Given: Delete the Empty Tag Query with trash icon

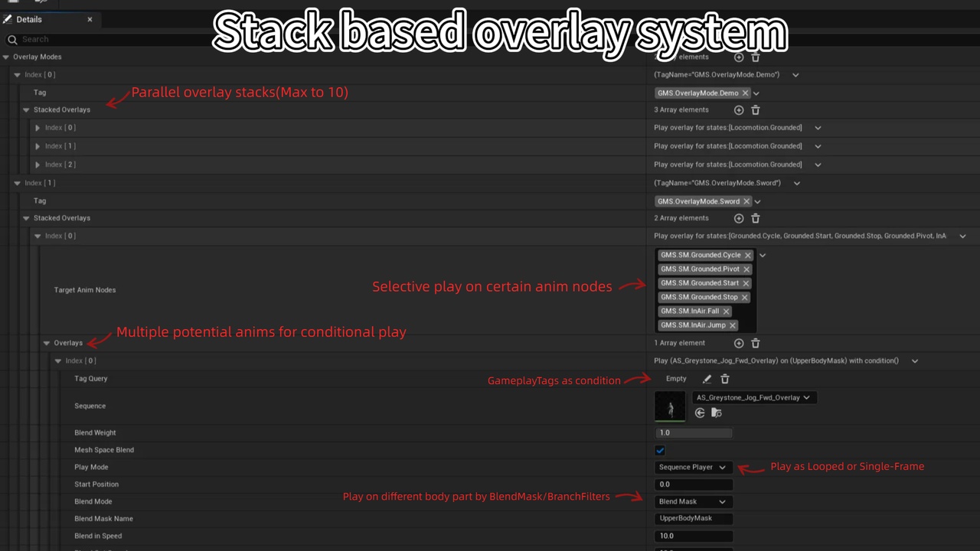Looking at the screenshot, I should [724, 379].
